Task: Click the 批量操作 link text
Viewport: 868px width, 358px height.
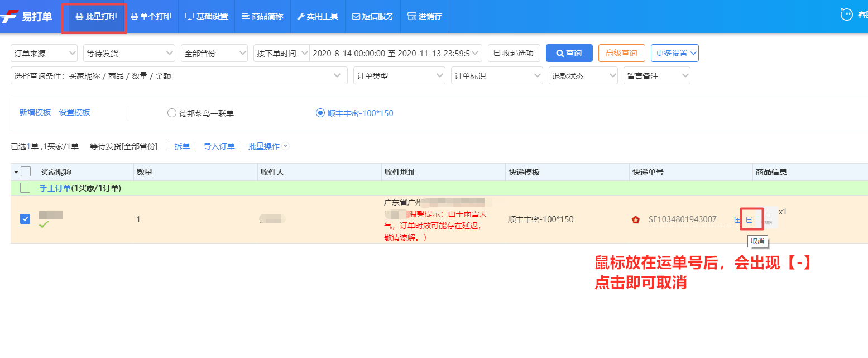Action: (x=263, y=146)
